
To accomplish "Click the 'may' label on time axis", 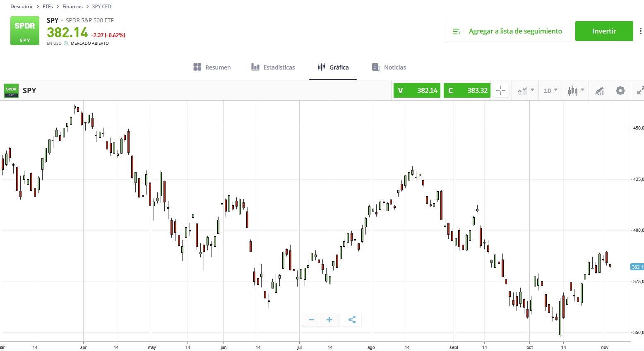I will pyautogui.click(x=152, y=347).
